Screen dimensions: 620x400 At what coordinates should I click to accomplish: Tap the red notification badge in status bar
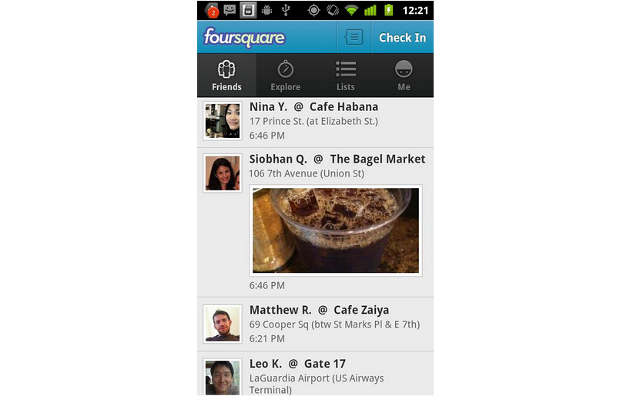[212, 11]
